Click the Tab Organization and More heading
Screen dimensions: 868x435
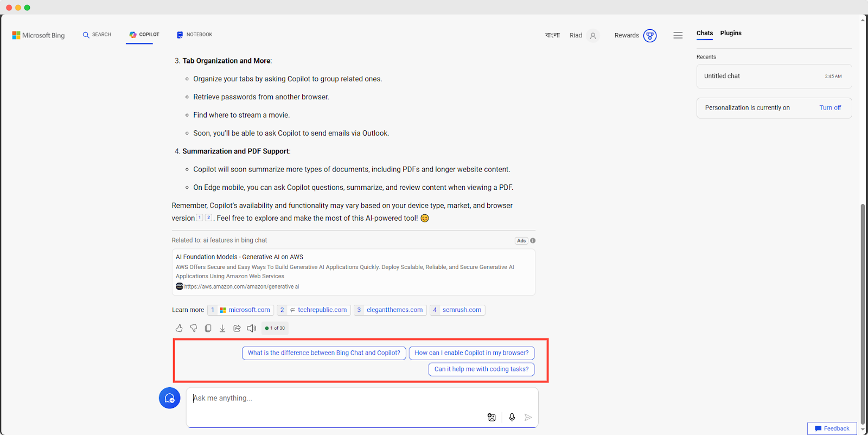point(227,61)
